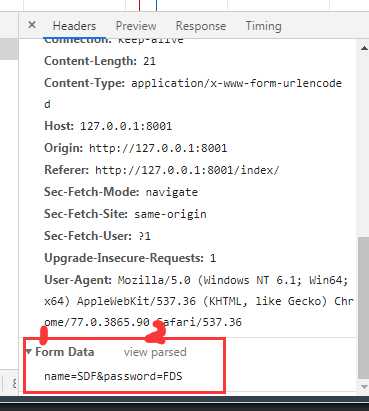369x411 pixels.
Task: Switch to the Timing tab
Action: 263,26
